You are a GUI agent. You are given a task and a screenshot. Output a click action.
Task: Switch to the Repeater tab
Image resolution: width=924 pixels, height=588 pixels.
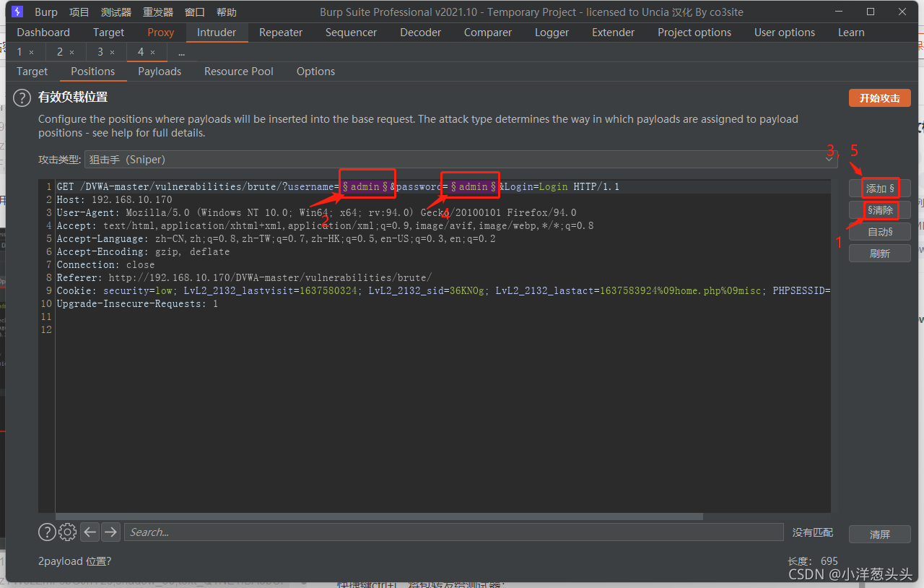pos(281,33)
